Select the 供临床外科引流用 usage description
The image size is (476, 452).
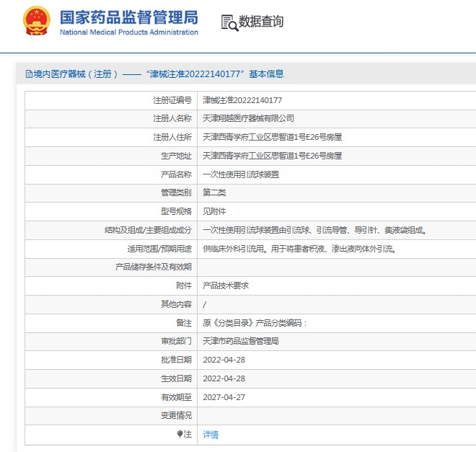click(x=299, y=249)
